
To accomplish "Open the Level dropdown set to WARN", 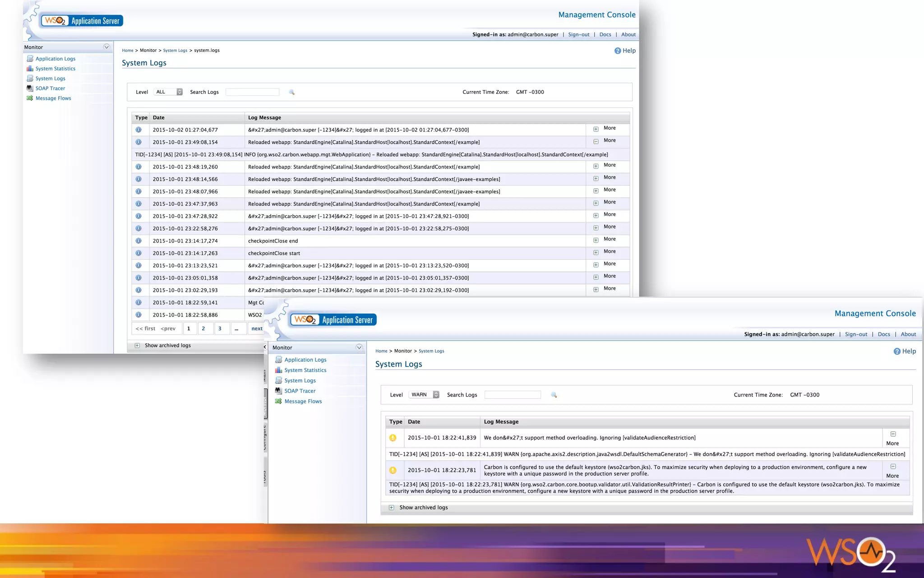I will coord(424,395).
